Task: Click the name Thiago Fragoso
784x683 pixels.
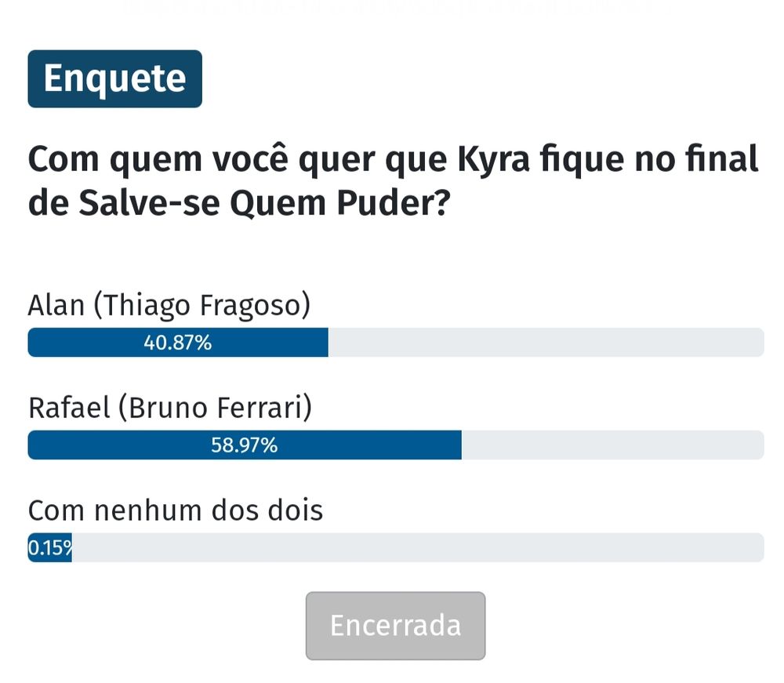Action: click(x=202, y=305)
